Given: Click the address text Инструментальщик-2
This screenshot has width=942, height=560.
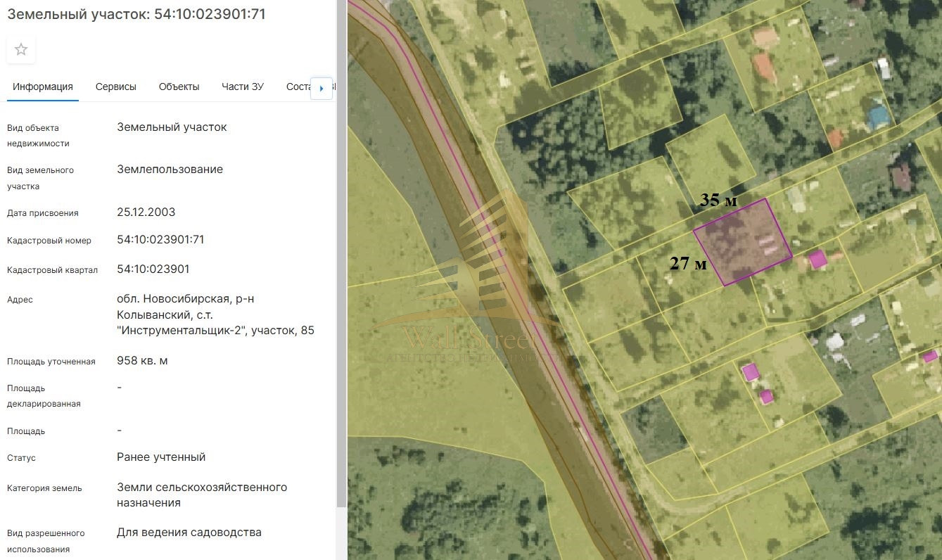Looking at the screenshot, I should pyautogui.click(x=181, y=330).
